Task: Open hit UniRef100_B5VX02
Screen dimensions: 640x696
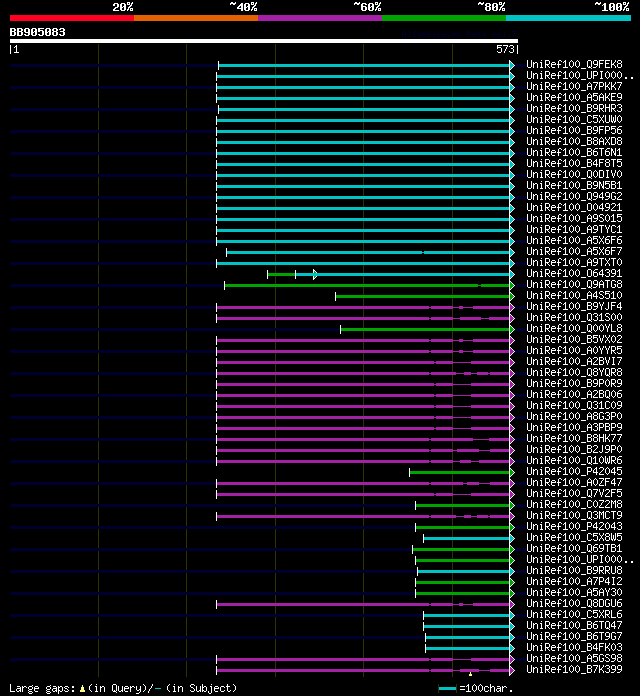Action: coord(574,339)
